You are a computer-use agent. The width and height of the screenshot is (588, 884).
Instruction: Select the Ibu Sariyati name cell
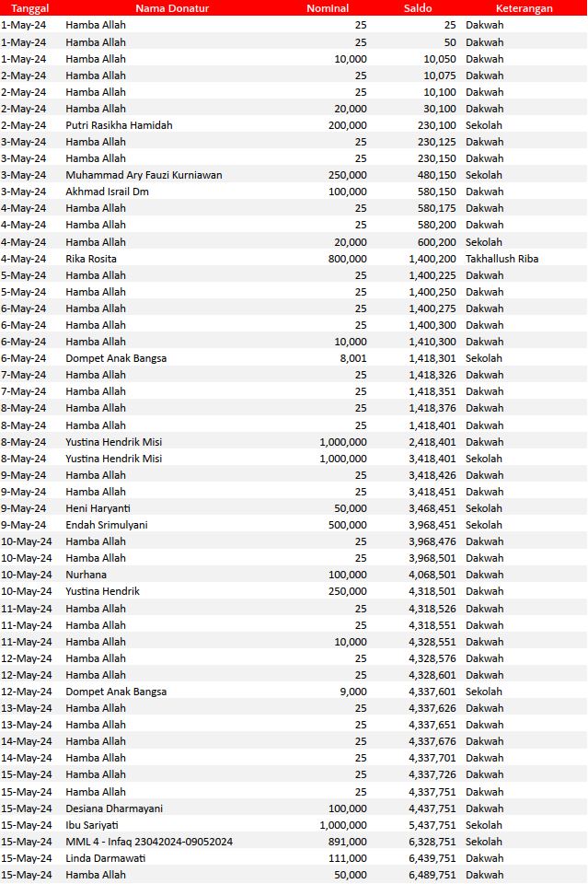coord(92,825)
